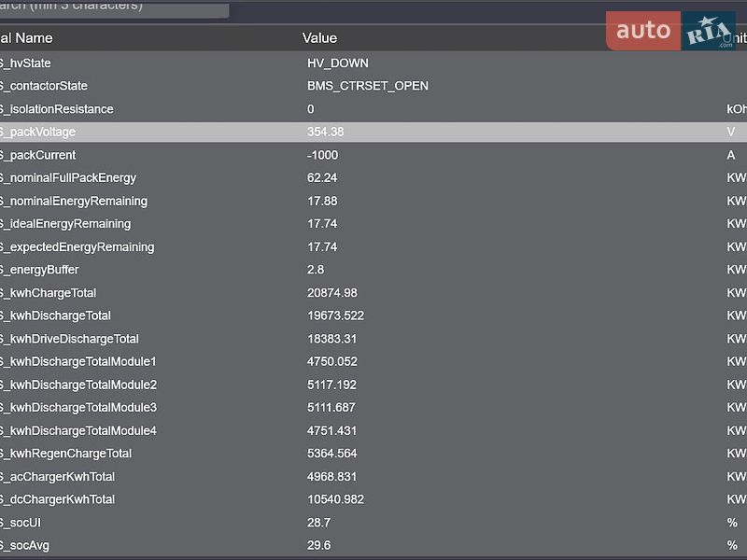Select the hvState signal row
The image size is (747, 560).
(x=373, y=63)
